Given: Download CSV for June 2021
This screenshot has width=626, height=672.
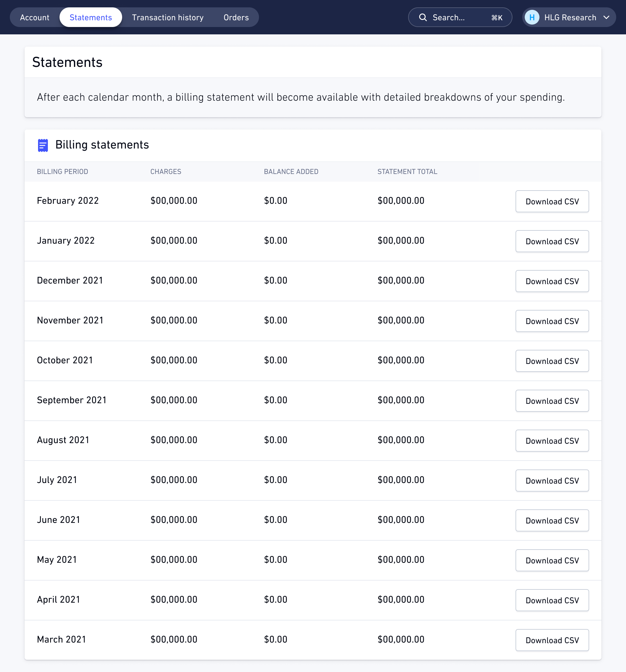Looking at the screenshot, I should click(552, 520).
